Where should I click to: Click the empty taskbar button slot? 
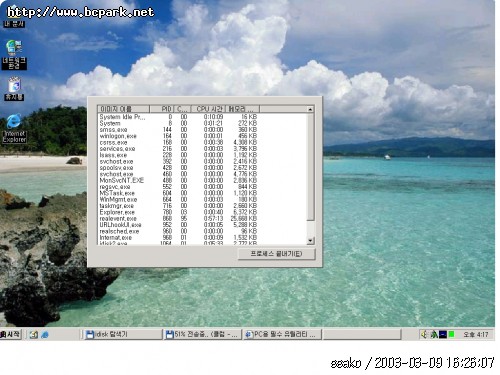362,334
